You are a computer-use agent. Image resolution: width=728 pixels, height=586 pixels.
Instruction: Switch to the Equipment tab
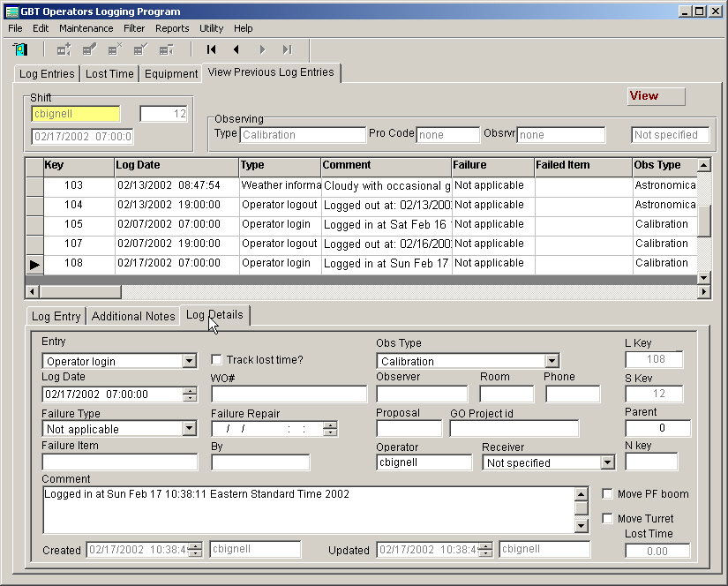[171, 74]
